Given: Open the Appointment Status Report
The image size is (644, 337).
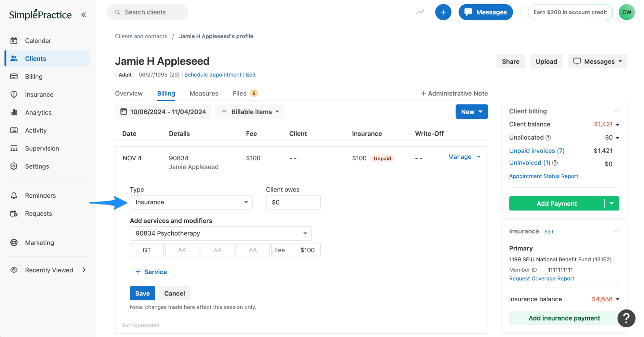Looking at the screenshot, I should pyautogui.click(x=543, y=176).
